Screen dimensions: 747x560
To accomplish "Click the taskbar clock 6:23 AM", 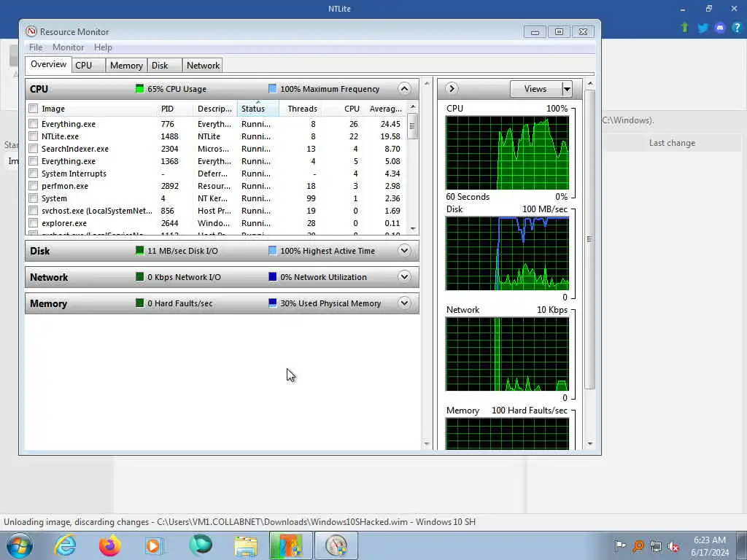I will click(710, 540).
